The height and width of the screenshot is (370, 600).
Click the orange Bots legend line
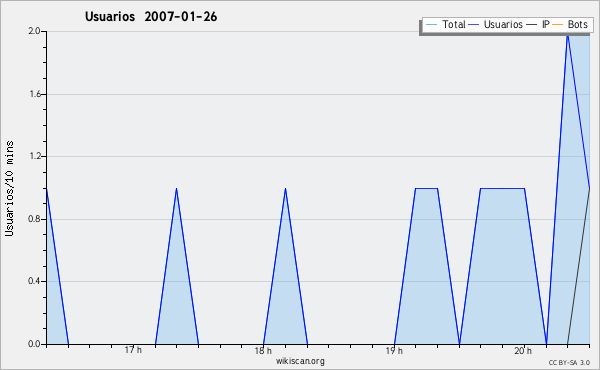(x=558, y=25)
